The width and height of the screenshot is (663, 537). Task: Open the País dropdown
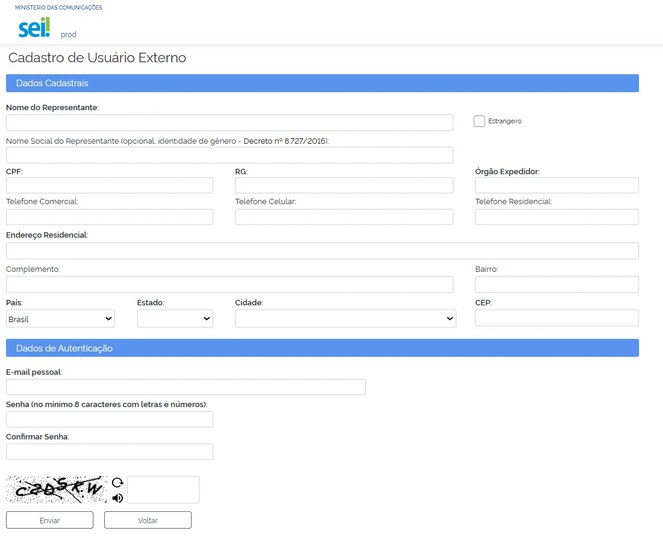[60, 319]
